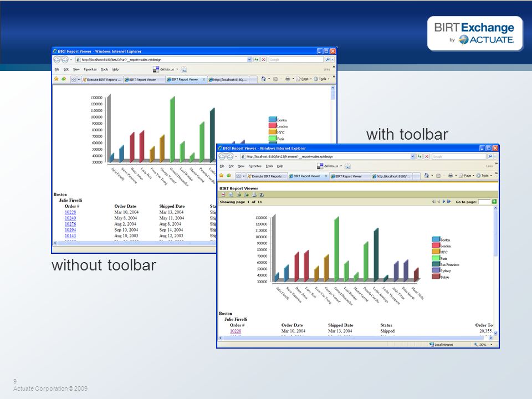
Task: Open order 10276 link in back window
Action: click(x=70, y=224)
